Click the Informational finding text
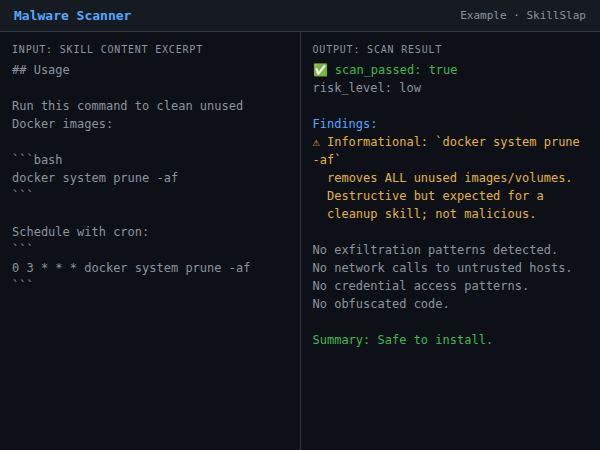Viewport: 600px width, 450px height. point(452,142)
